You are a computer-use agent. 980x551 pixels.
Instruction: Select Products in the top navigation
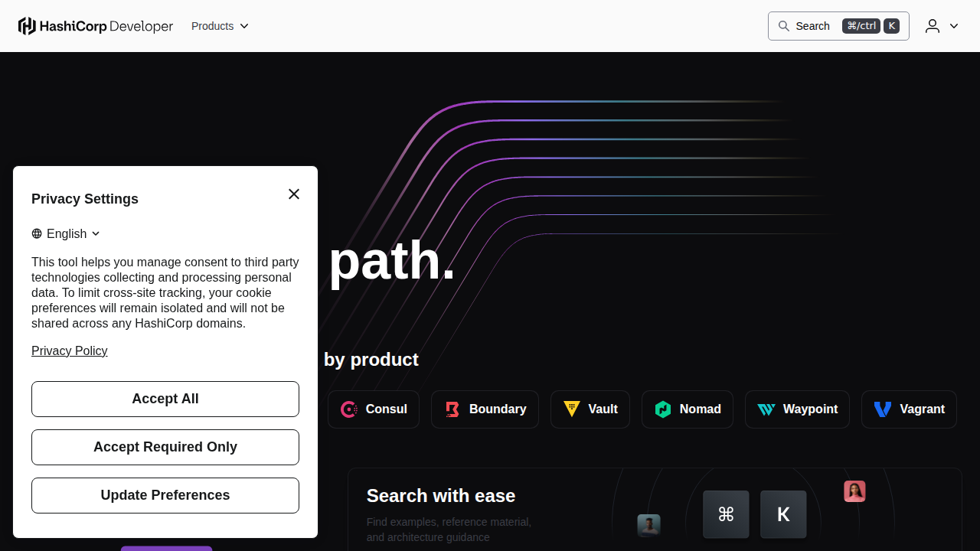pos(212,26)
